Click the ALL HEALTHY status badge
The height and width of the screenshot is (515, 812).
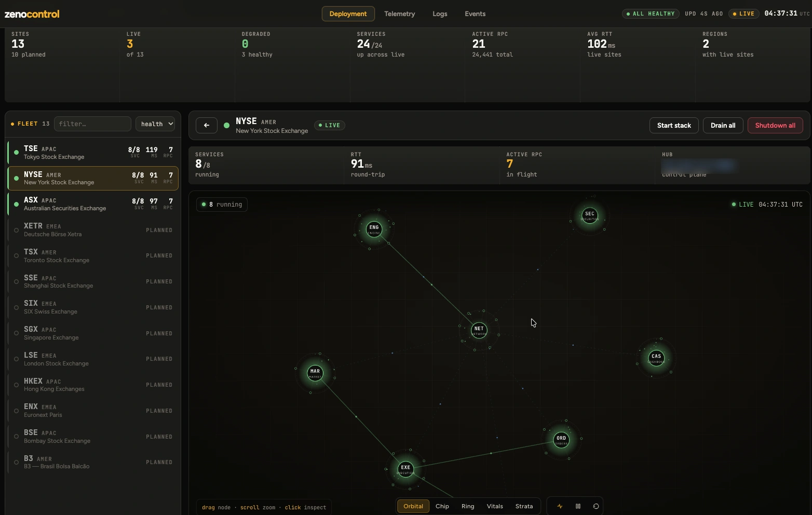coord(651,13)
